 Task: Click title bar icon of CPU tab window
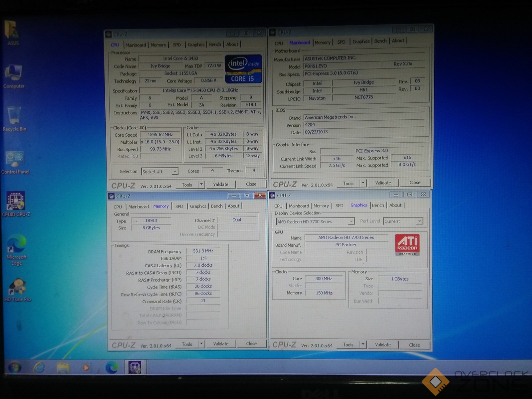[x=108, y=34]
